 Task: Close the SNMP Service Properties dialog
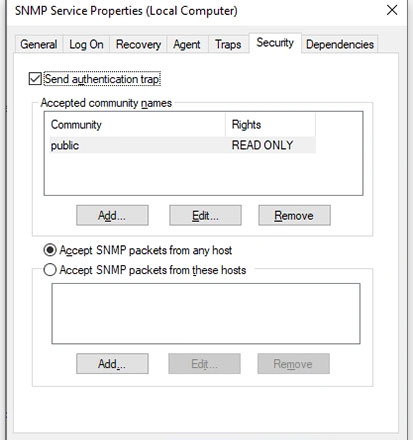tap(392, 10)
